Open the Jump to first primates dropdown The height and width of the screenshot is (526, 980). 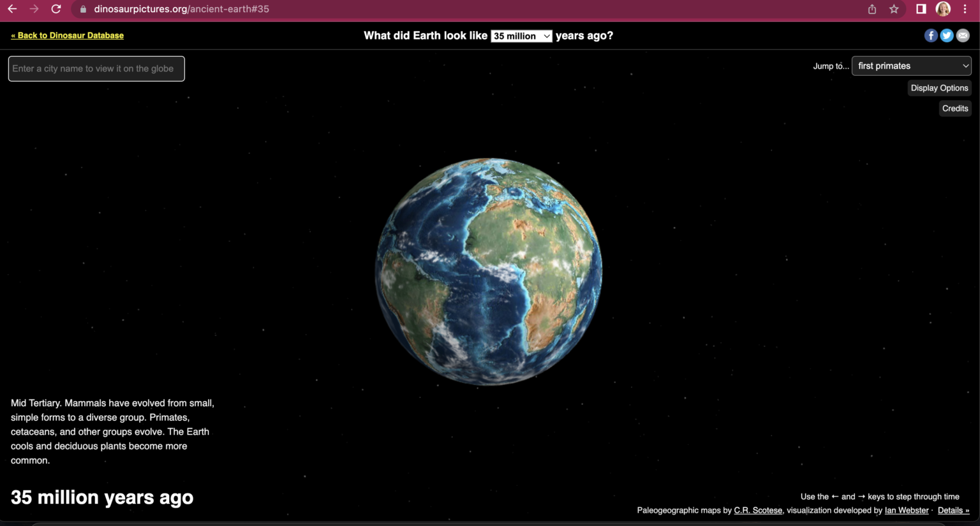912,66
